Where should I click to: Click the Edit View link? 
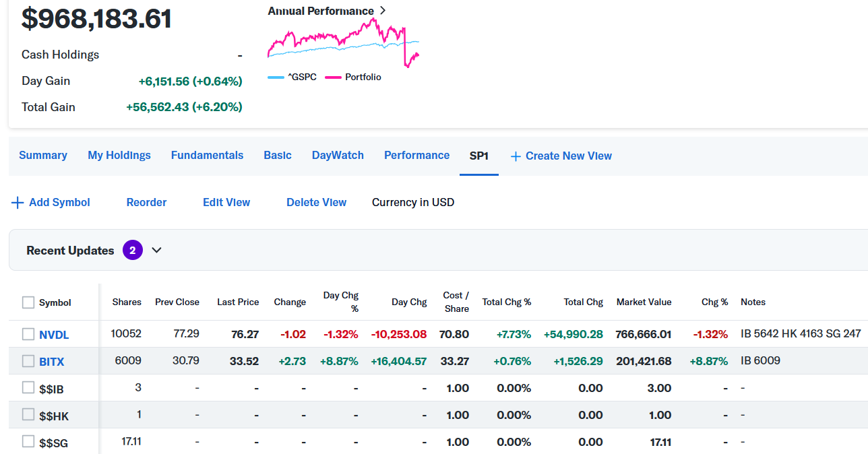coord(226,203)
